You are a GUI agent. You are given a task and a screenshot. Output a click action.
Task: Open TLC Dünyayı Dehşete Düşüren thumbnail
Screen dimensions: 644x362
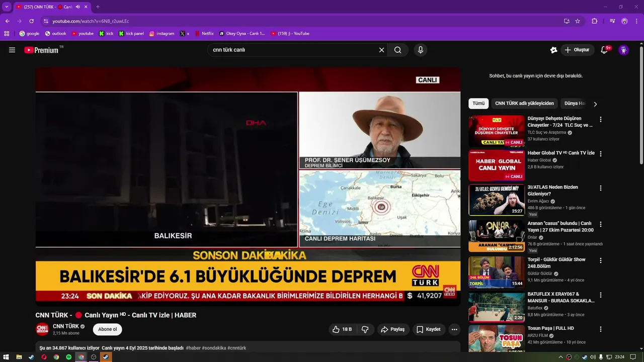tap(497, 131)
